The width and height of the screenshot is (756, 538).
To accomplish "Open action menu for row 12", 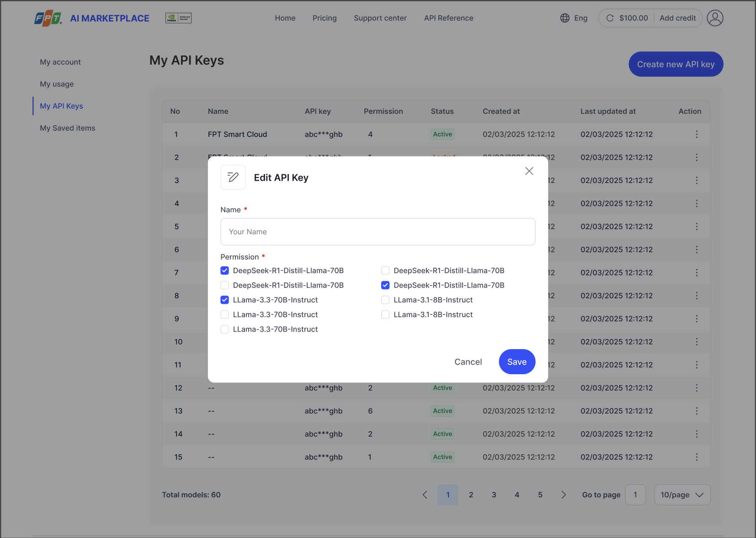I will pos(697,388).
